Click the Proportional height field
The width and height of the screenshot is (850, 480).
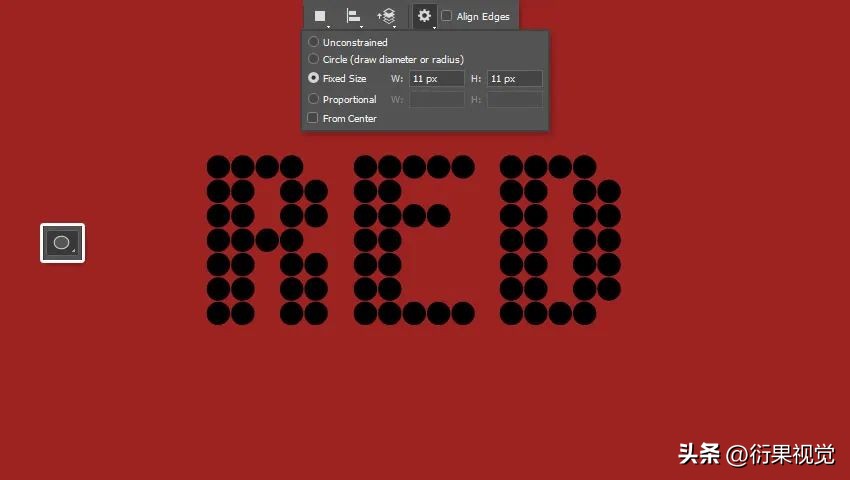coord(514,99)
